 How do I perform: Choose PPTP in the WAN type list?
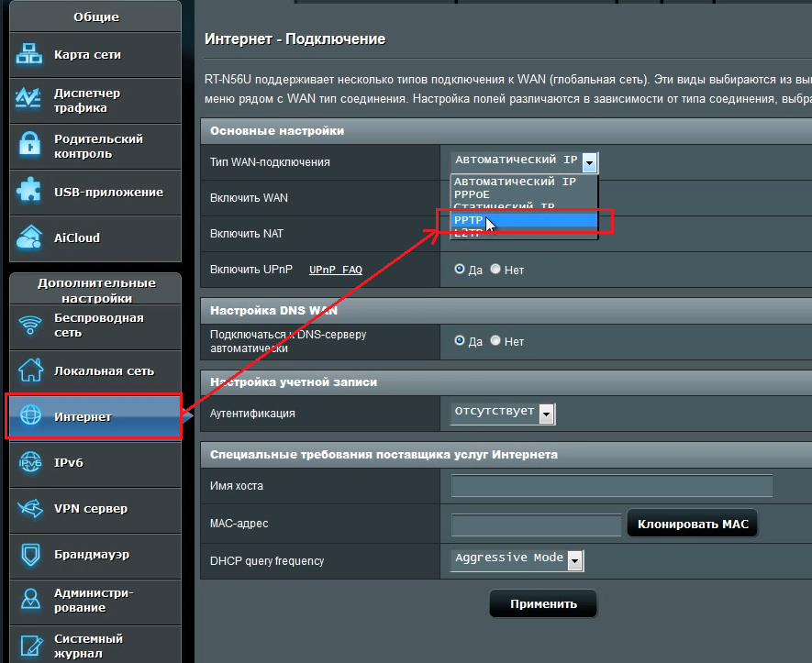point(524,220)
